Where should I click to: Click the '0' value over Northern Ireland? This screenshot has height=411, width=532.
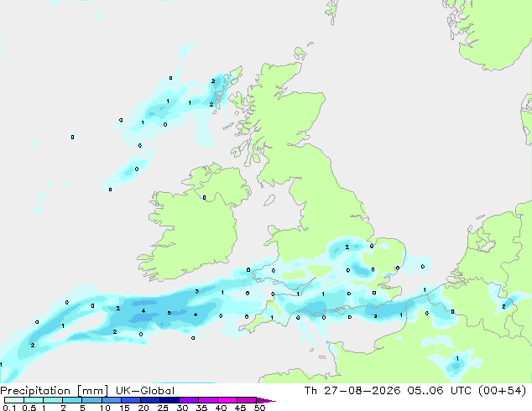click(x=204, y=197)
